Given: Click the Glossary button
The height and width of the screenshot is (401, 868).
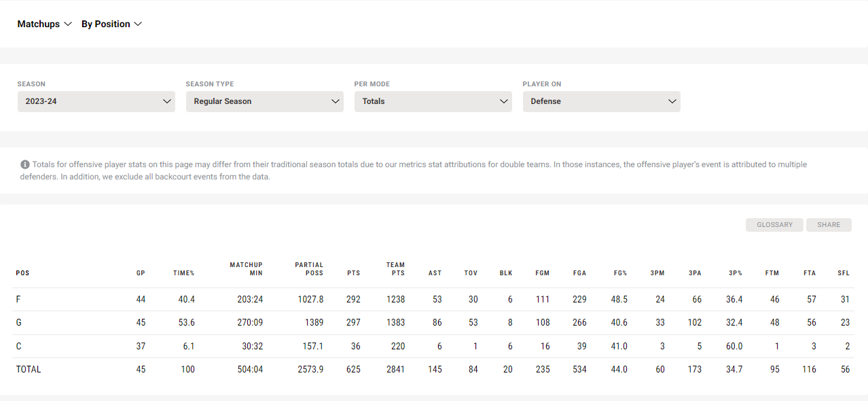Looking at the screenshot, I should click(x=774, y=225).
